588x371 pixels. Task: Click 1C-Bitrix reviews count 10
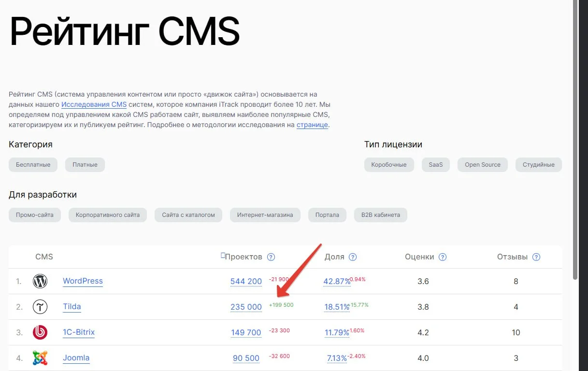pyautogui.click(x=516, y=332)
